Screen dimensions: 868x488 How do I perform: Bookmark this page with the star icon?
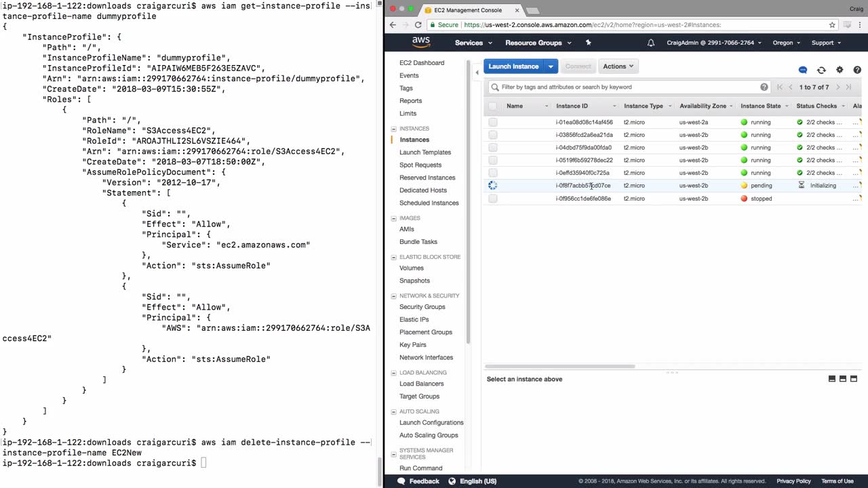(x=832, y=25)
